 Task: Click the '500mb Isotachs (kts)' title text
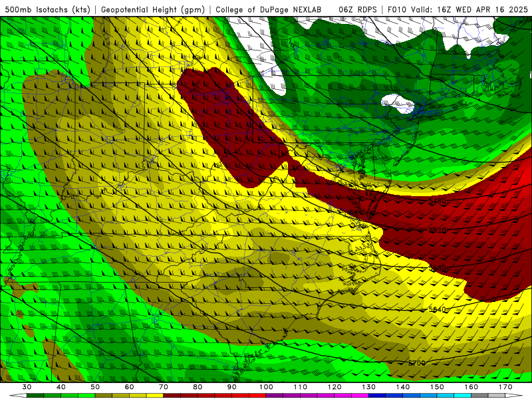click(x=47, y=9)
